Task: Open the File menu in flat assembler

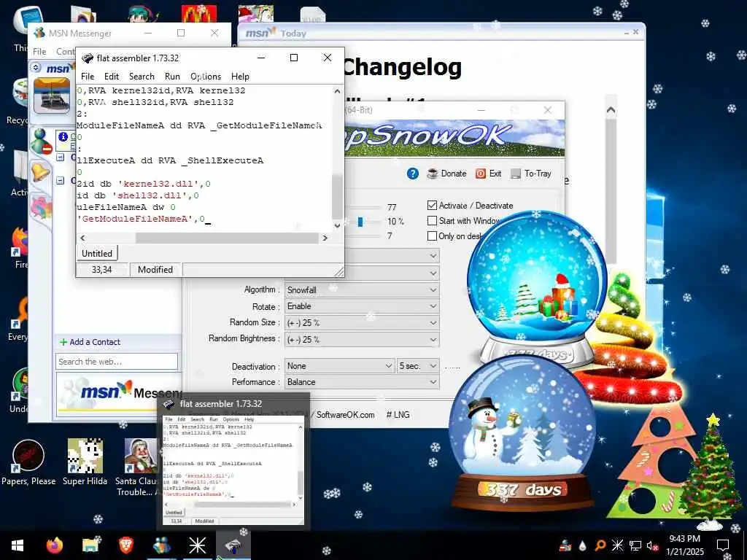Action: [x=88, y=76]
